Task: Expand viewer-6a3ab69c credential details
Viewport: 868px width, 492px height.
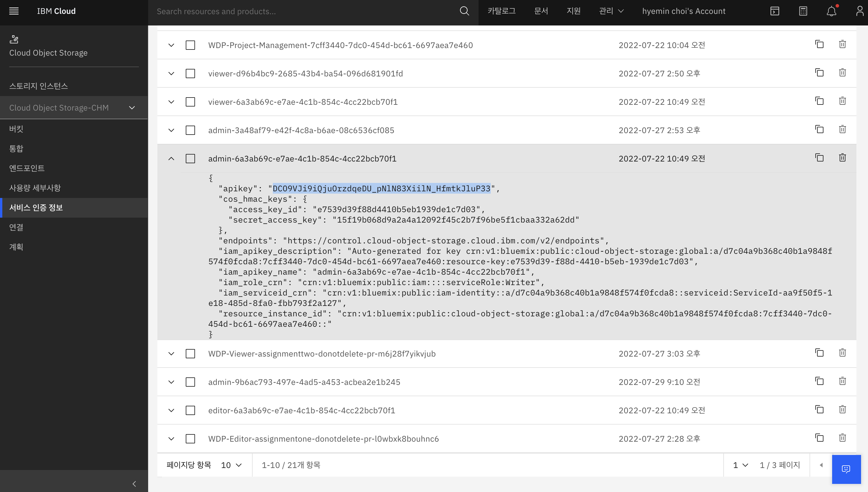Action: point(171,102)
